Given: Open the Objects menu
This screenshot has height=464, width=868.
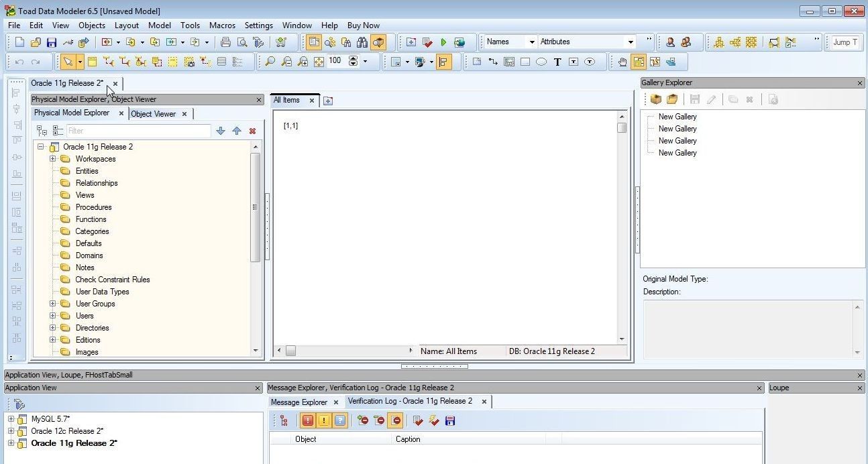Looking at the screenshot, I should click(x=92, y=25).
